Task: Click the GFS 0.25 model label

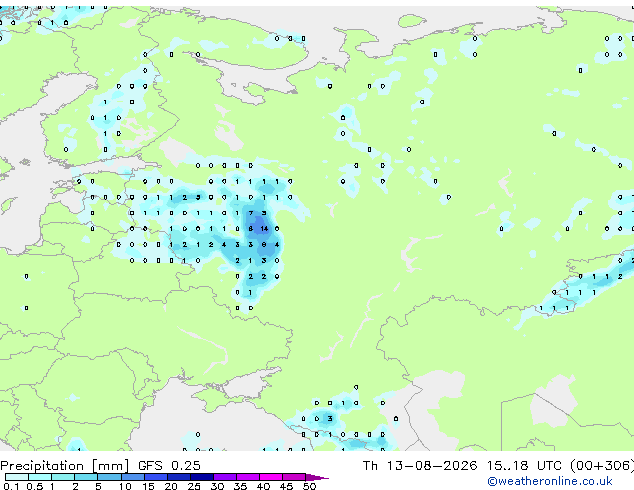Action: 169,466
